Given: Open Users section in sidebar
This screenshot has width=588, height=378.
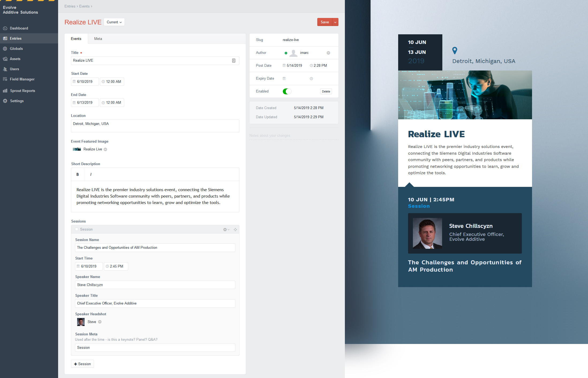Looking at the screenshot, I should (x=29, y=69).
